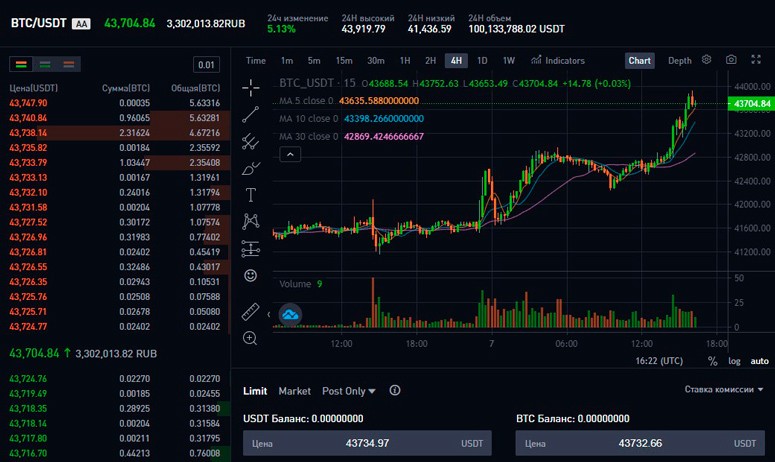Show asks only order book view

tap(69, 64)
